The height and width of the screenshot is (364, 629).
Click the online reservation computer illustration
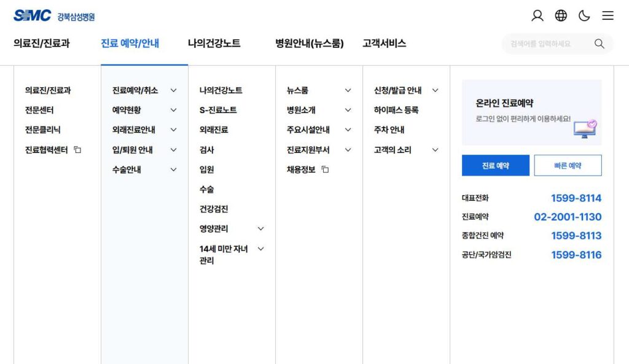coord(585,129)
